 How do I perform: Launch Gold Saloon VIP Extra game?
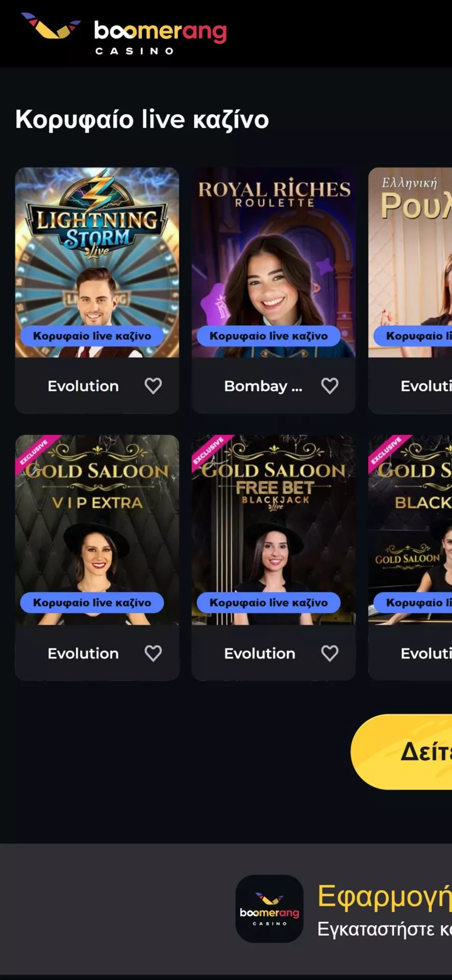tap(97, 530)
